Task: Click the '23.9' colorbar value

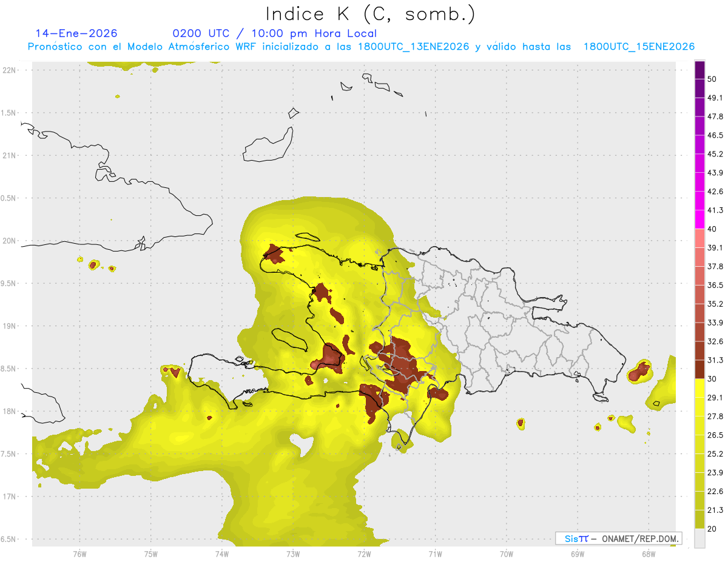Action: point(715,473)
